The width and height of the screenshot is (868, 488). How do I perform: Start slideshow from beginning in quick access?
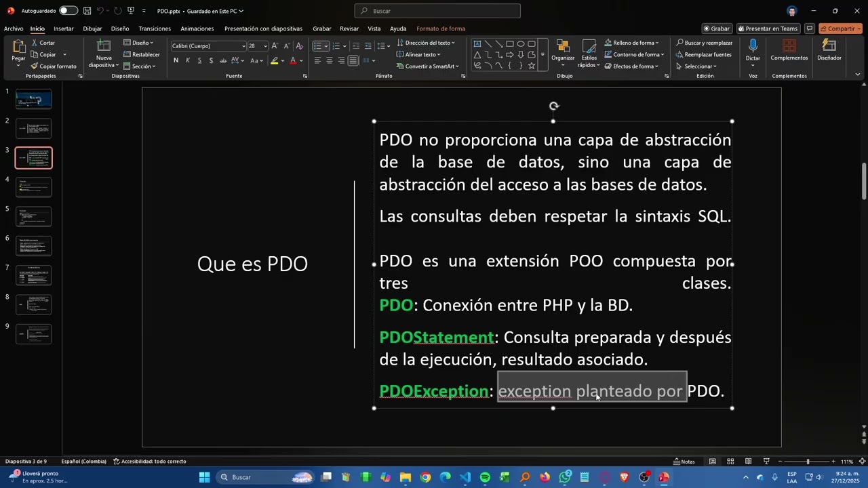pos(130,11)
